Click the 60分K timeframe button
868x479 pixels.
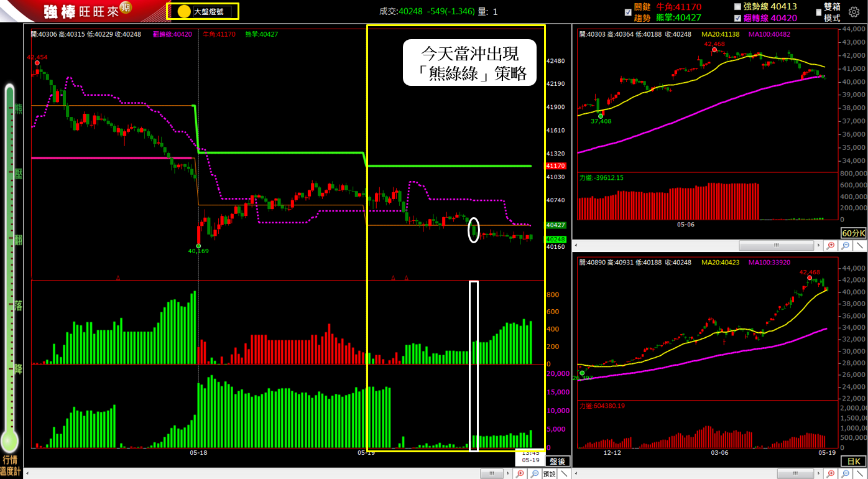852,233
